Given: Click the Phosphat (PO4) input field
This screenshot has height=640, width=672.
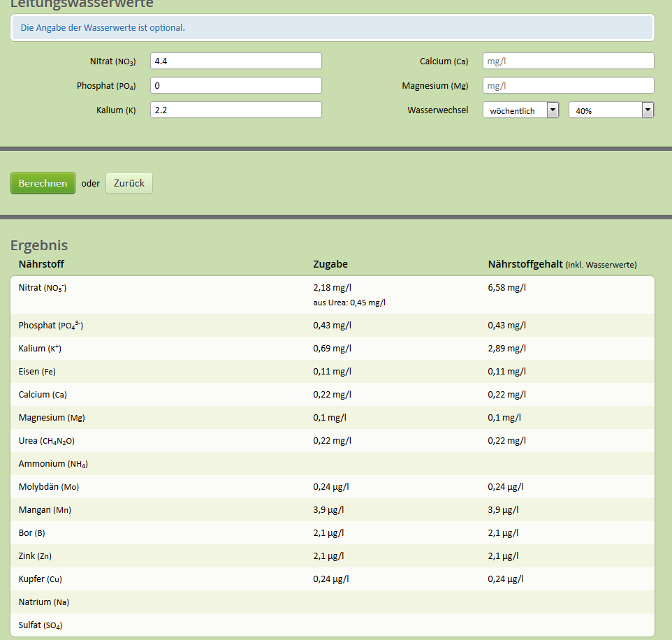Looking at the screenshot, I should pos(235,85).
